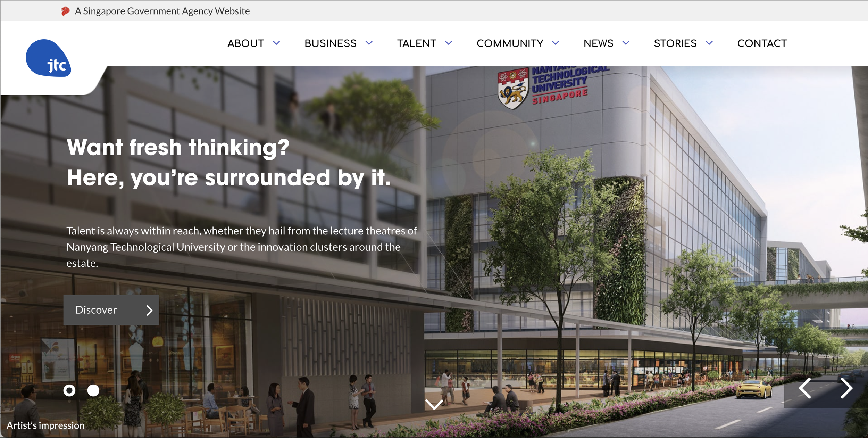
Task: Click 'A Singapore Government Agency Website' link
Action: click(x=162, y=11)
